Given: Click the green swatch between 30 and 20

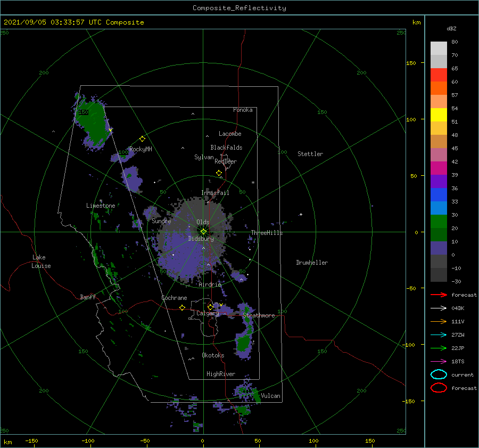Looking at the screenshot, I should [x=439, y=221].
